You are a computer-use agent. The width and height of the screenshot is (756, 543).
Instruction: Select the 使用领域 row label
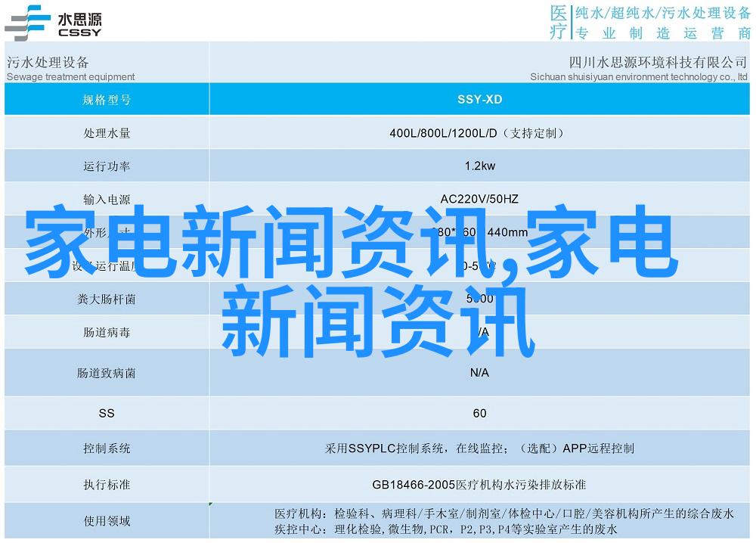[x=107, y=521]
